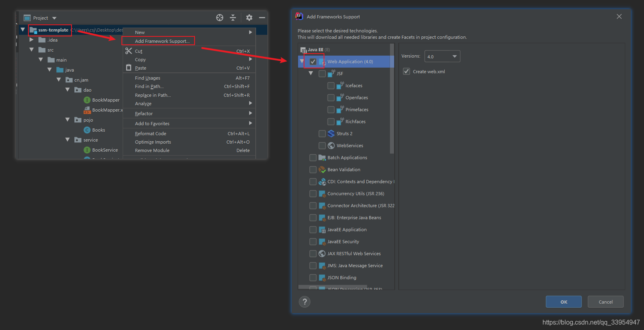Click the .idea folder icon
The image size is (644, 330).
(42, 40)
